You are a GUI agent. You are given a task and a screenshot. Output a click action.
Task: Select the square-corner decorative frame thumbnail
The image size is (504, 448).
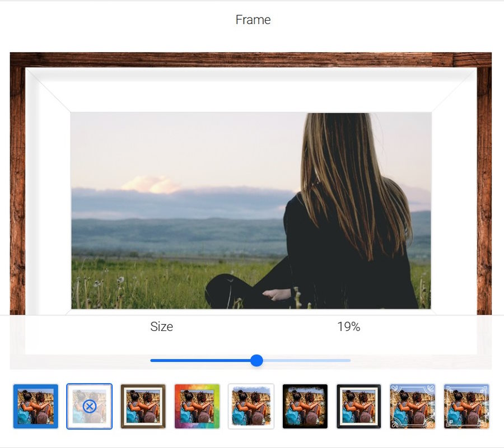(x=466, y=406)
